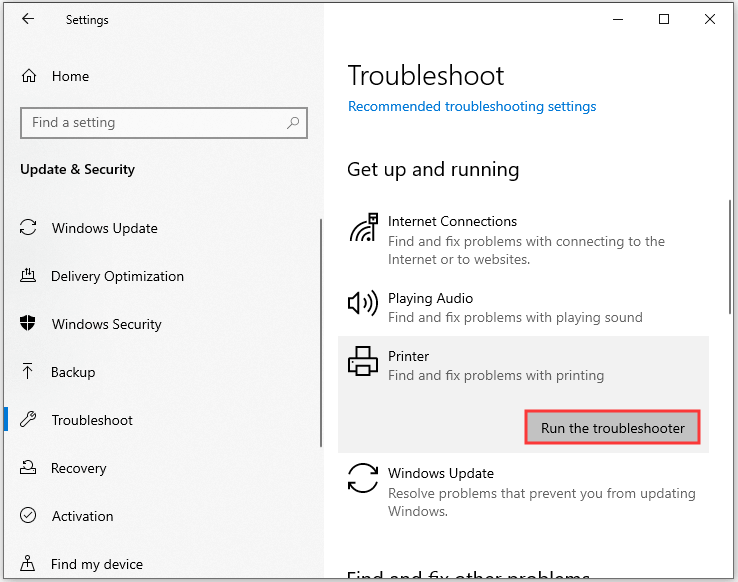Click the Recovery icon in sidebar
The image size is (738, 582).
pos(28,467)
